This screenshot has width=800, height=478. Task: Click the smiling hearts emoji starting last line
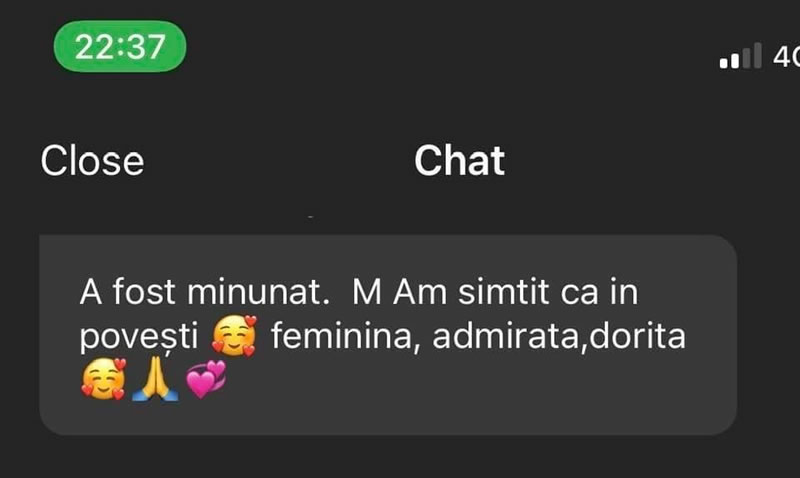click(103, 379)
